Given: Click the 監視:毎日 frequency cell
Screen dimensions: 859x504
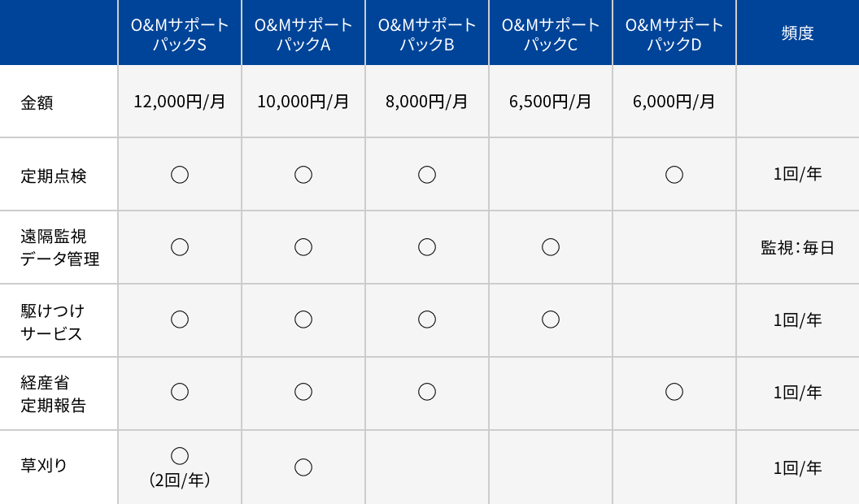Looking at the screenshot, I should click(797, 248).
